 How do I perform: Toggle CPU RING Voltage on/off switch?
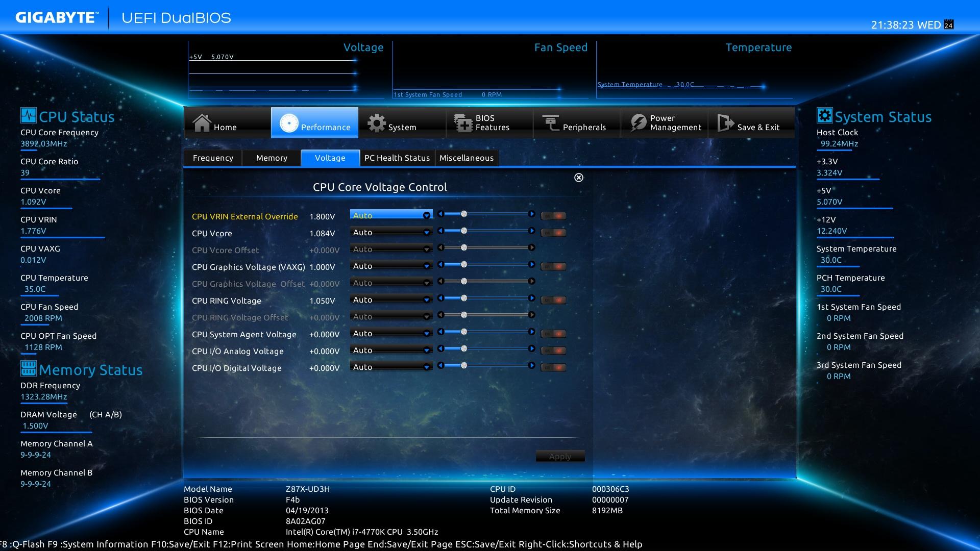pyautogui.click(x=553, y=300)
